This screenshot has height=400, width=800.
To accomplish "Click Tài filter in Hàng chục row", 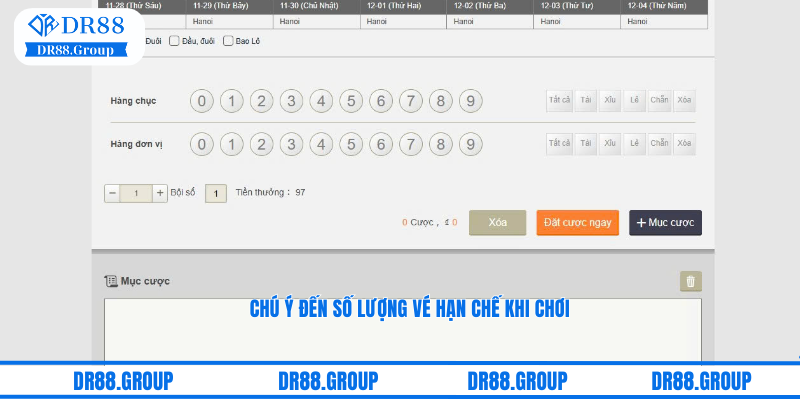I will click(586, 101).
